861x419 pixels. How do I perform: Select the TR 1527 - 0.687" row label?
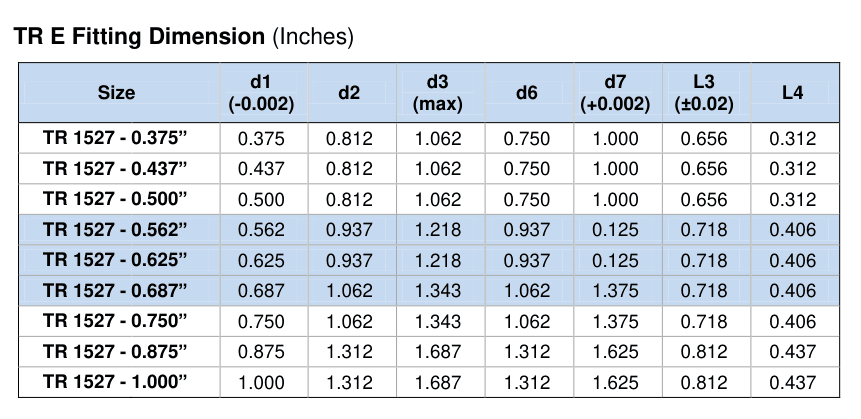[x=115, y=290]
